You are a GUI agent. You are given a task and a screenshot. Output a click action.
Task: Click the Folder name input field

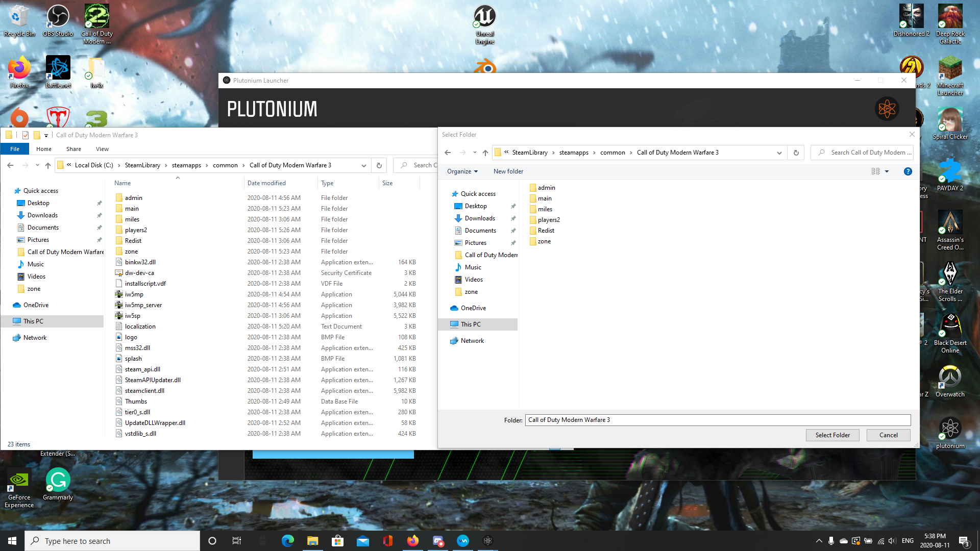[x=718, y=420]
